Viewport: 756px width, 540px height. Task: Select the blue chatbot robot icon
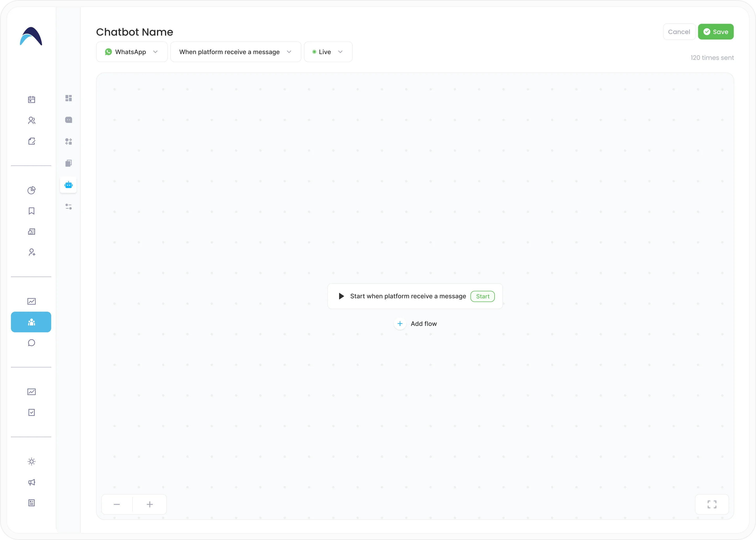click(68, 185)
